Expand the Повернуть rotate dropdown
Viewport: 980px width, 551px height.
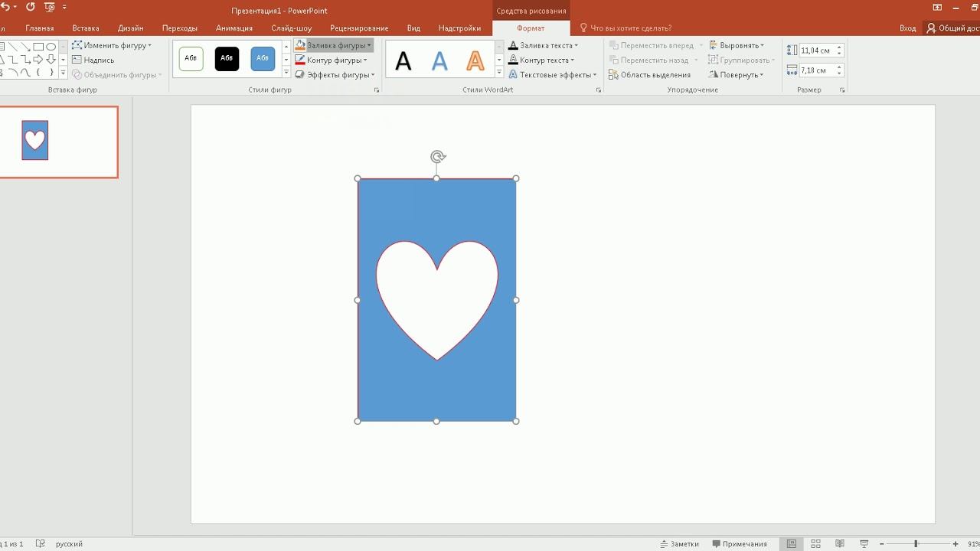pos(737,75)
